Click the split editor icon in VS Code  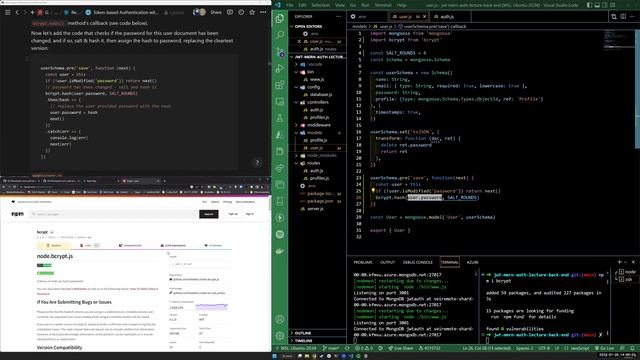(x=623, y=17)
